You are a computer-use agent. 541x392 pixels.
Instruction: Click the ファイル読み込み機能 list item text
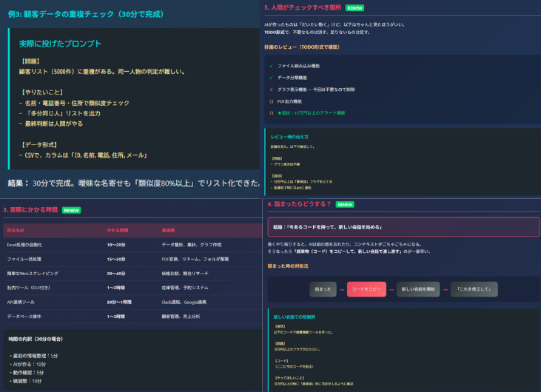pyautogui.click(x=298, y=66)
